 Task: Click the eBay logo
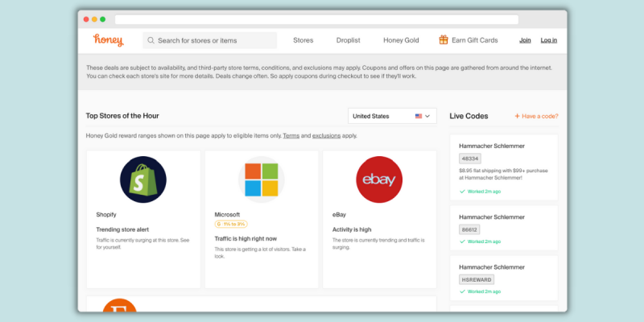[379, 180]
